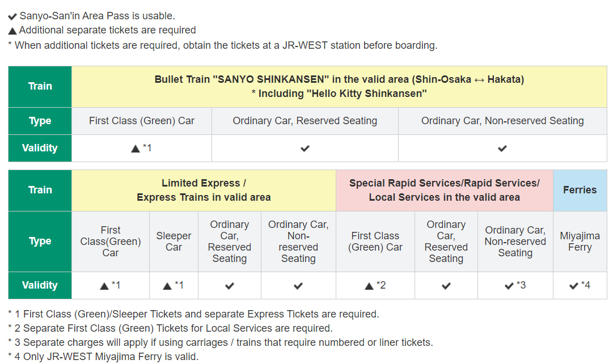The height and width of the screenshot is (364, 613).
Task: Click the triangle beside "Additional separate tickets are required"
Action: coord(12,31)
